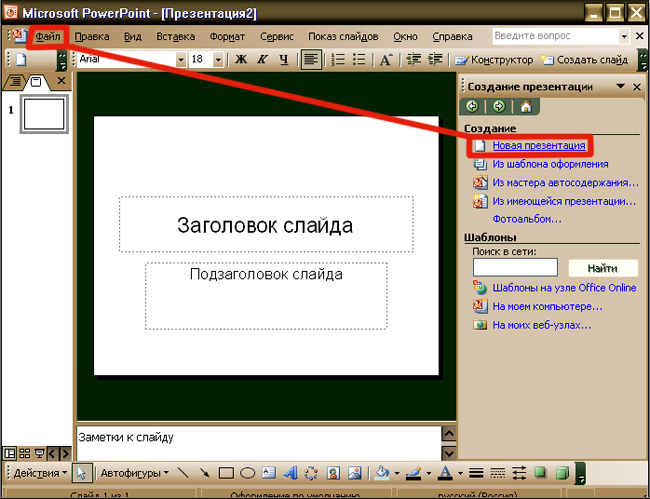Click the Поиск в сети input field
The image size is (650, 499).
515,267
